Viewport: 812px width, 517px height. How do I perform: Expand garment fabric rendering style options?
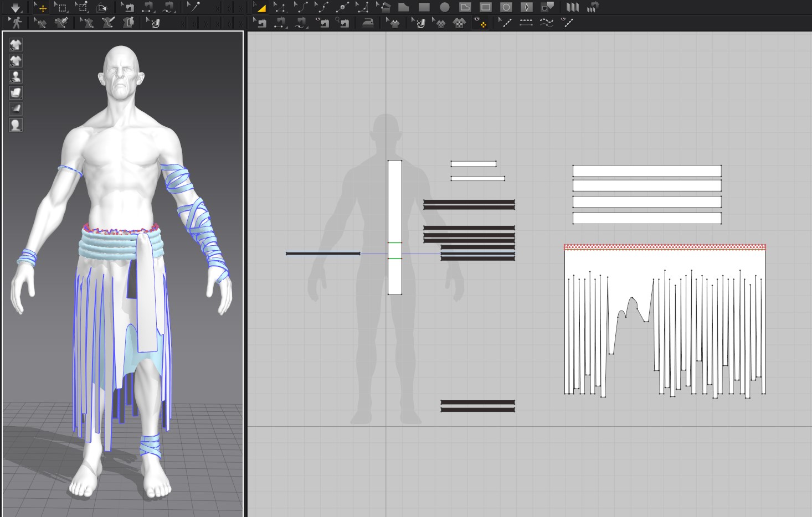(x=16, y=92)
